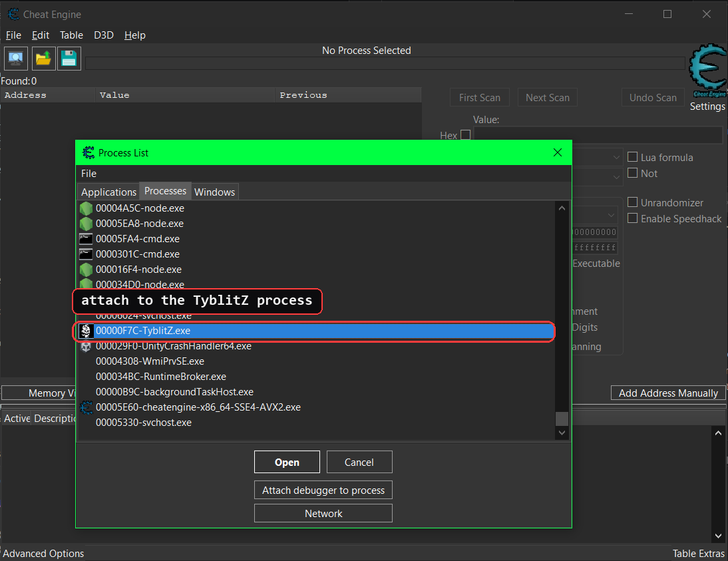This screenshot has width=728, height=561.
Task: Switch to the Processes tab
Action: tap(165, 191)
